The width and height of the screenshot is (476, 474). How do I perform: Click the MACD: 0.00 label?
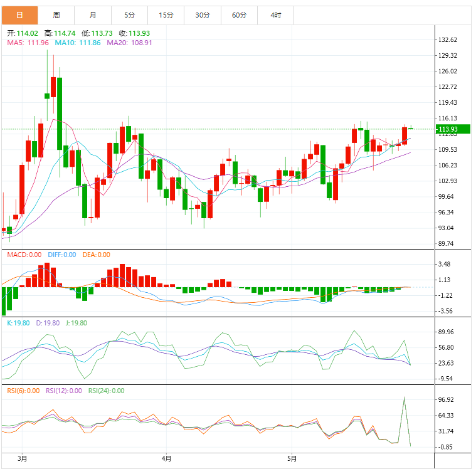pyautogui.click(x=24, y=255)
